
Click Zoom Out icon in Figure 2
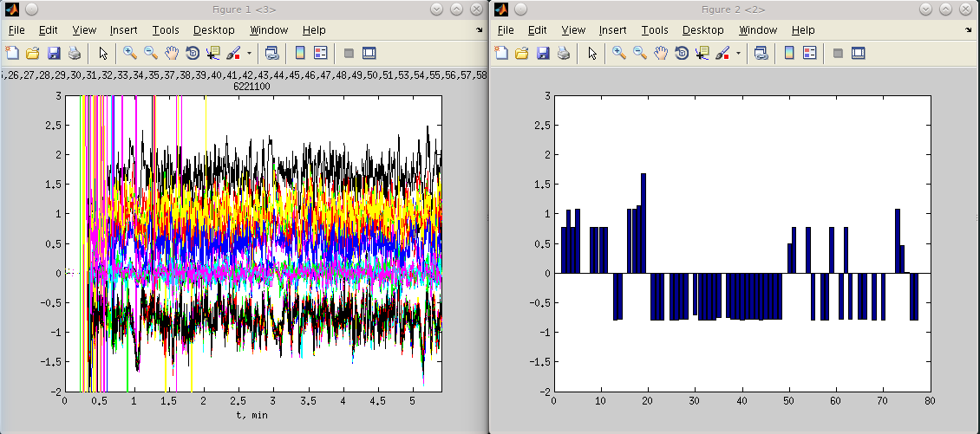(640, 53)
